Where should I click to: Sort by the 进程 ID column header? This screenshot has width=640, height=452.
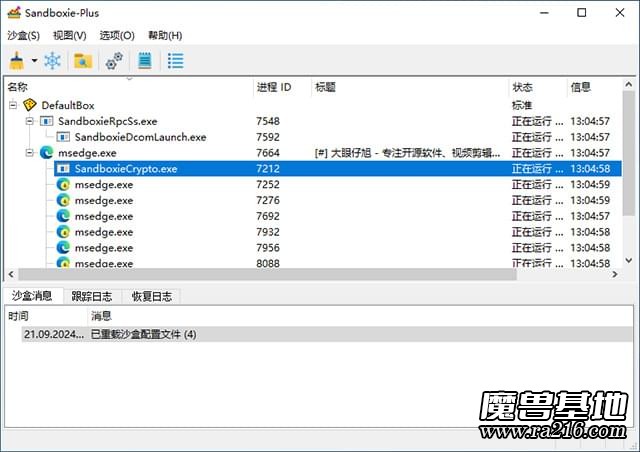282,87
